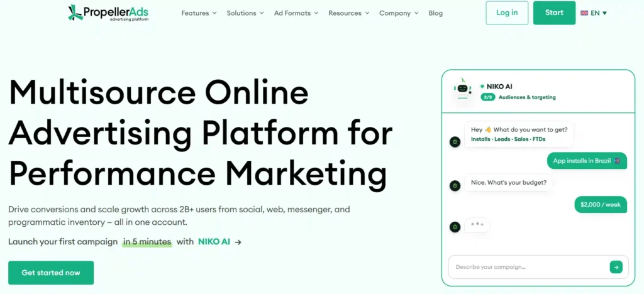The height and width of the screenshot is (294, 644).
Task: Open the Company dropdown menu
Action: point(399,13)
